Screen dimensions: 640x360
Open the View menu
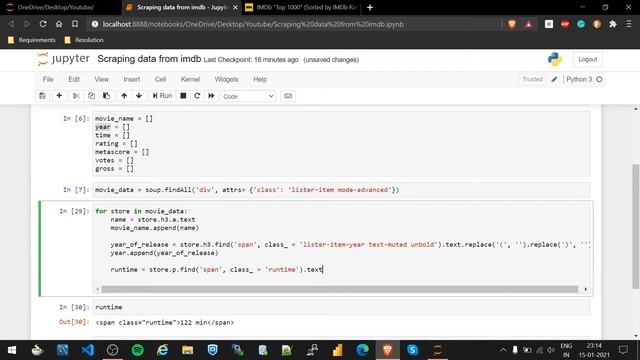[102, 79]
